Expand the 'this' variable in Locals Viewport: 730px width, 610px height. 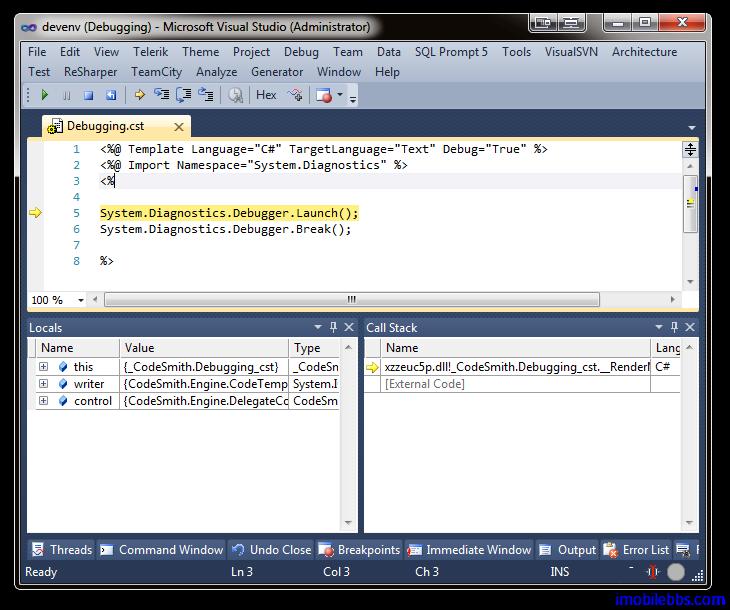[x=43, y=367]
